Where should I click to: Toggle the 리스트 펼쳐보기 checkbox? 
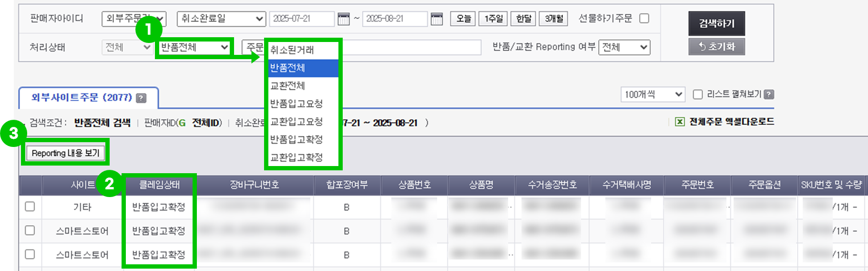[x=697, y=94]
